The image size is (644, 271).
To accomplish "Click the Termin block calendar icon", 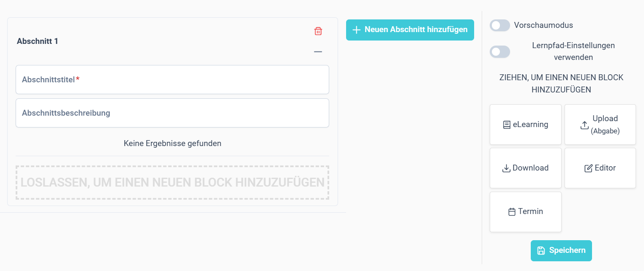I will pos(512,212).
